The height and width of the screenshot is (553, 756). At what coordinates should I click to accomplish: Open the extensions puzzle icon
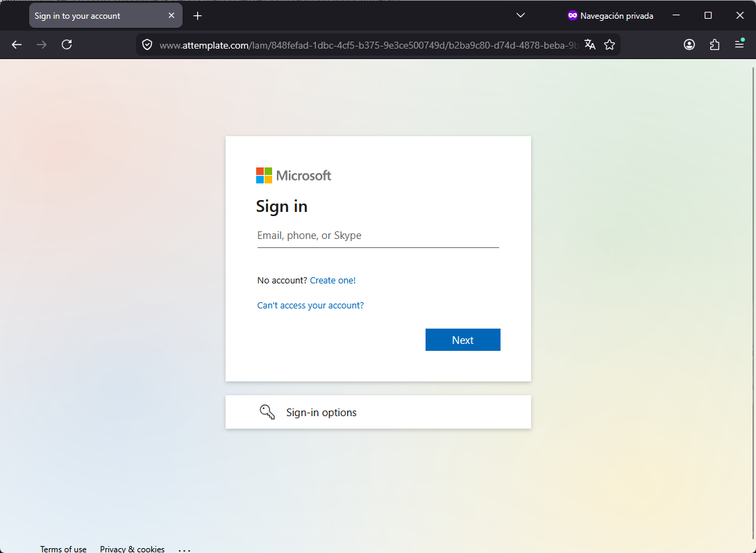(714, 45)
